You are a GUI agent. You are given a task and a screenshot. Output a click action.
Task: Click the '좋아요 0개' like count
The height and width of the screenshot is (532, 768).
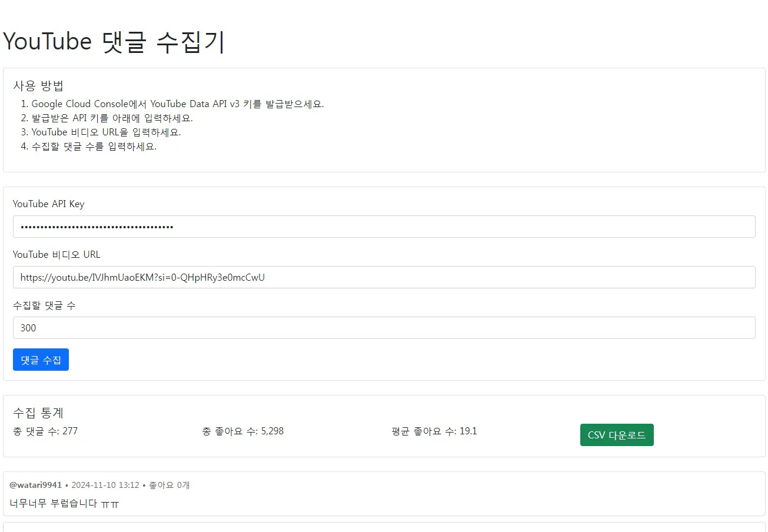(x=169, y=485)
